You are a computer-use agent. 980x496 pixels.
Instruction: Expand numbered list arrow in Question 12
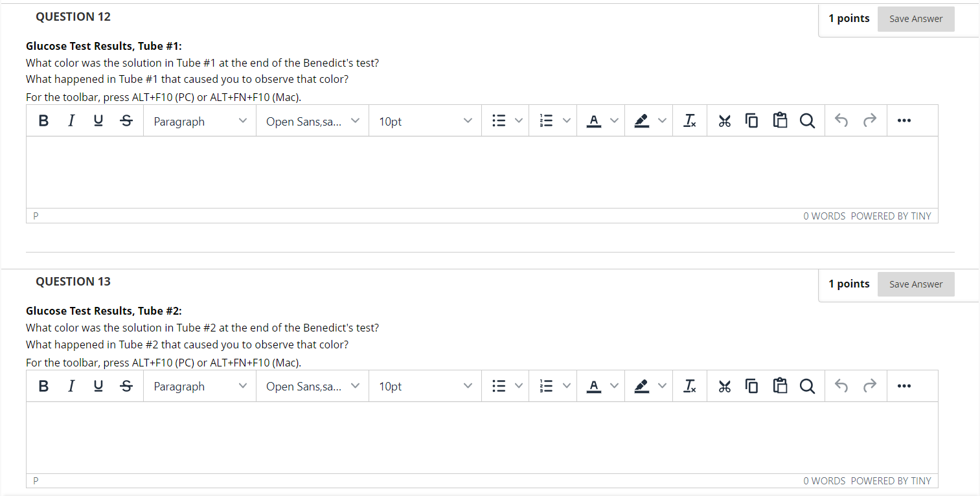pos(567,120)
